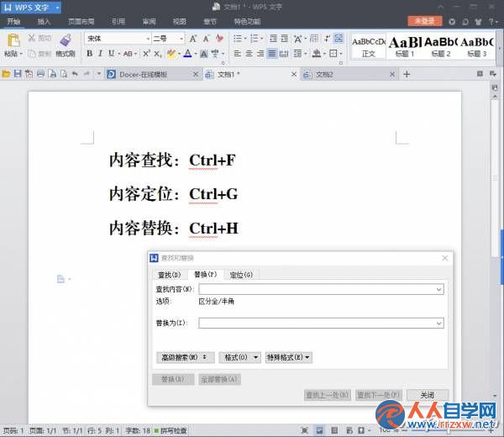This screenshot has height=437, width=504.
Task: Click the Paste (粘贴) clipboard icon
Action: point(13,40)
